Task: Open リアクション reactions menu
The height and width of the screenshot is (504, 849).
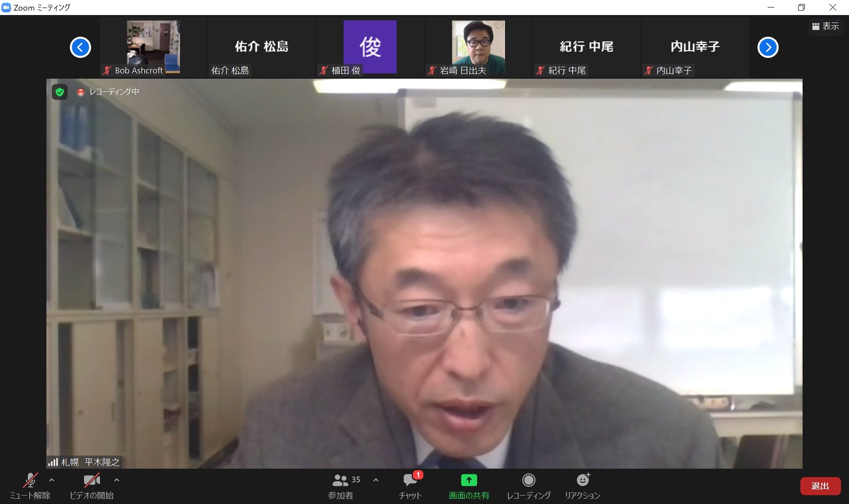Action: (x=582, y=486)
